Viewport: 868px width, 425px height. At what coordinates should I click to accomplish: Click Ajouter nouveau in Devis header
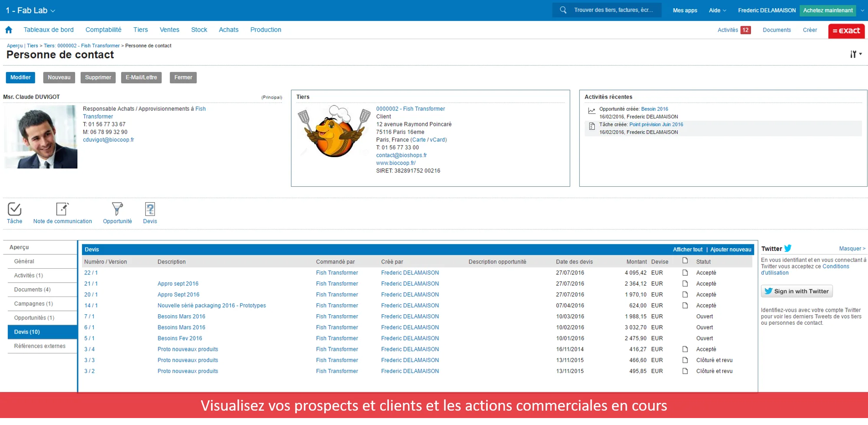coord(731,250)
